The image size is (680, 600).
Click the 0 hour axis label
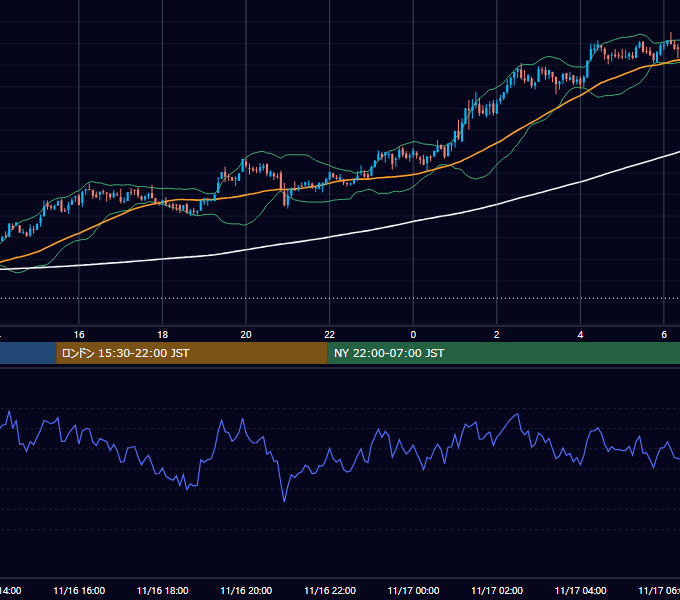click(413, 335)
